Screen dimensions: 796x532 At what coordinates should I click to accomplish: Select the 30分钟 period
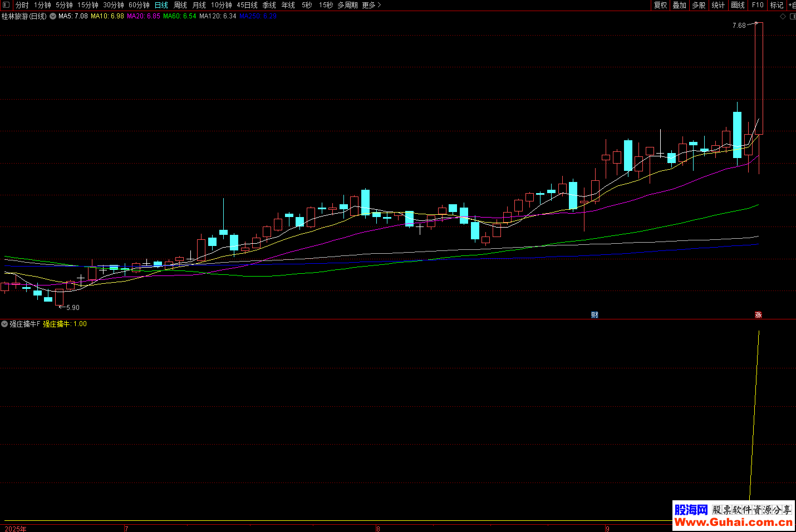[x=114, y=5]
